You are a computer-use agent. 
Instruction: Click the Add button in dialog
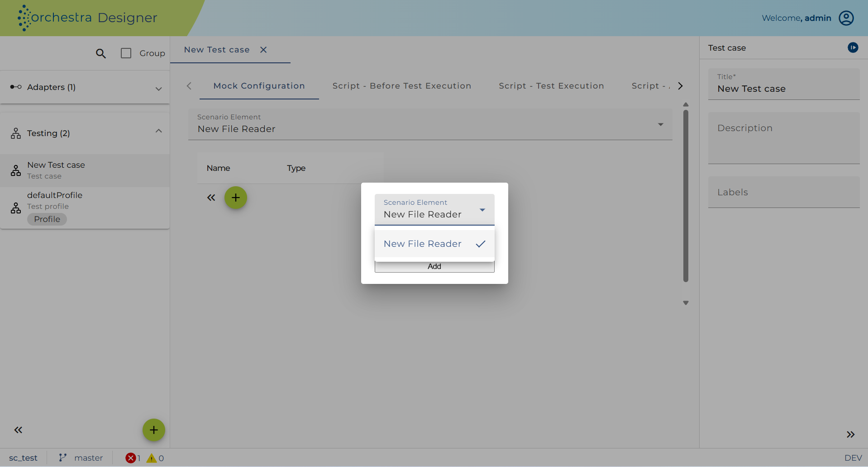(434, 266)
